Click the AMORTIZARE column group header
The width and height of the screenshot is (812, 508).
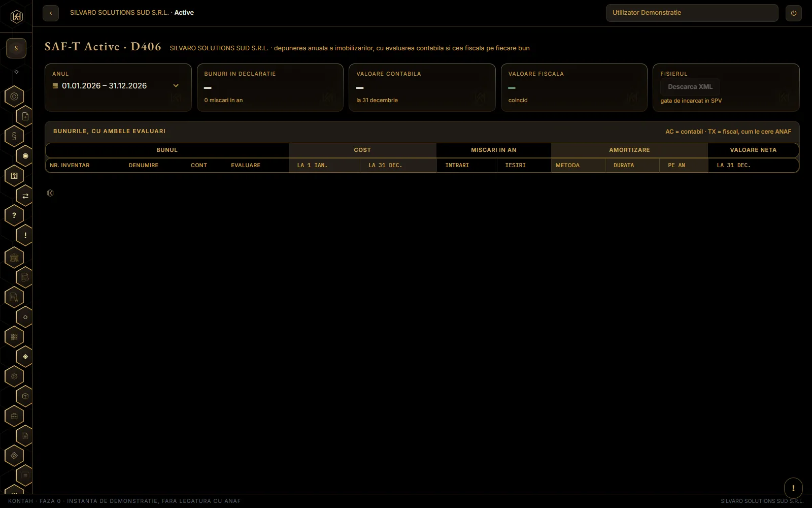coord(629,150)
